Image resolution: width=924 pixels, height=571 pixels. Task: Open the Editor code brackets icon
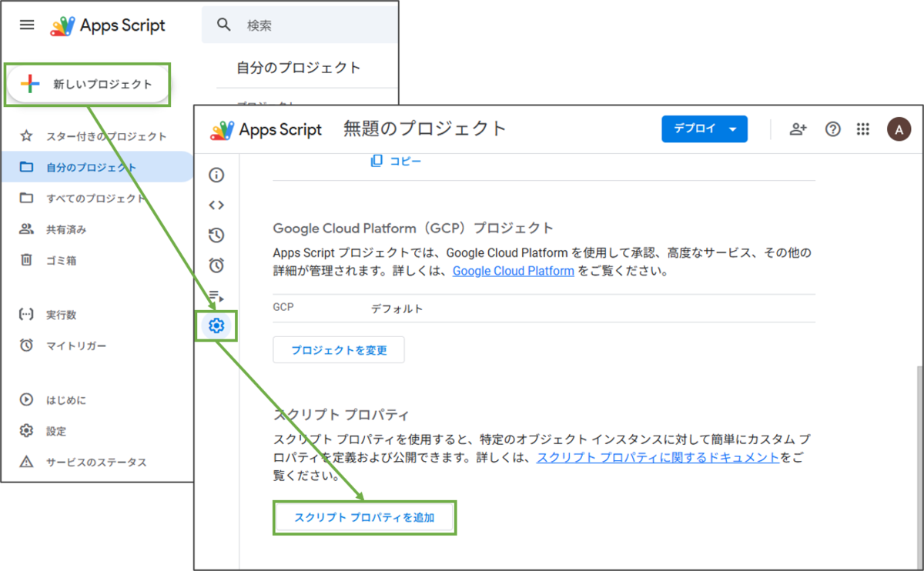coord(216,205)
